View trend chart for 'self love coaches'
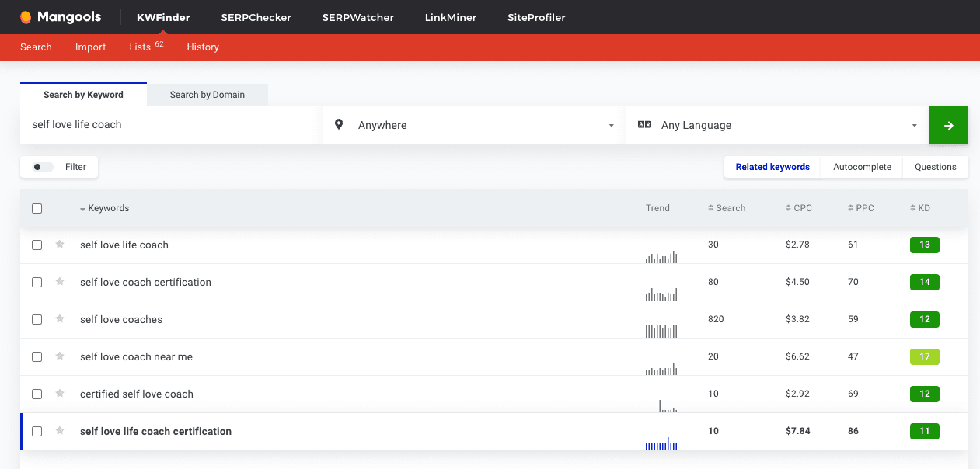 point(661,331)
